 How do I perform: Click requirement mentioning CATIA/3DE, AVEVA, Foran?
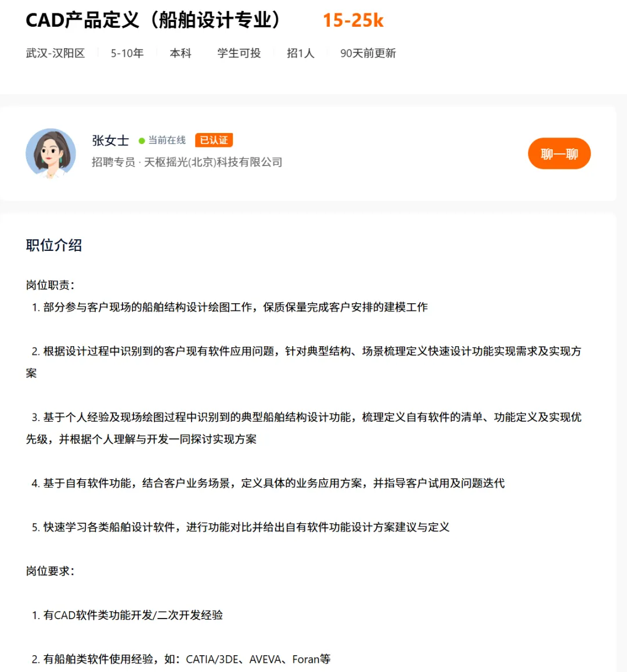181,659
